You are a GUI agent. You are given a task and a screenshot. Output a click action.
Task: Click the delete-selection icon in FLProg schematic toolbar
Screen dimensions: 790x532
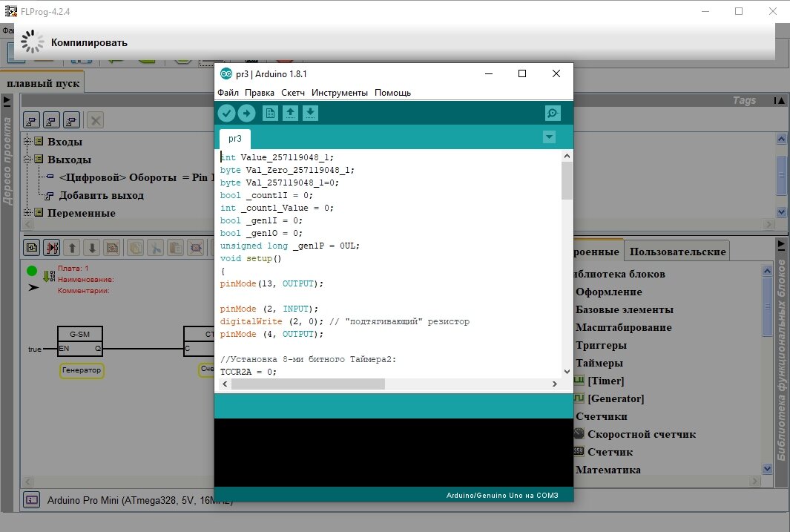(x=196, y=248)
